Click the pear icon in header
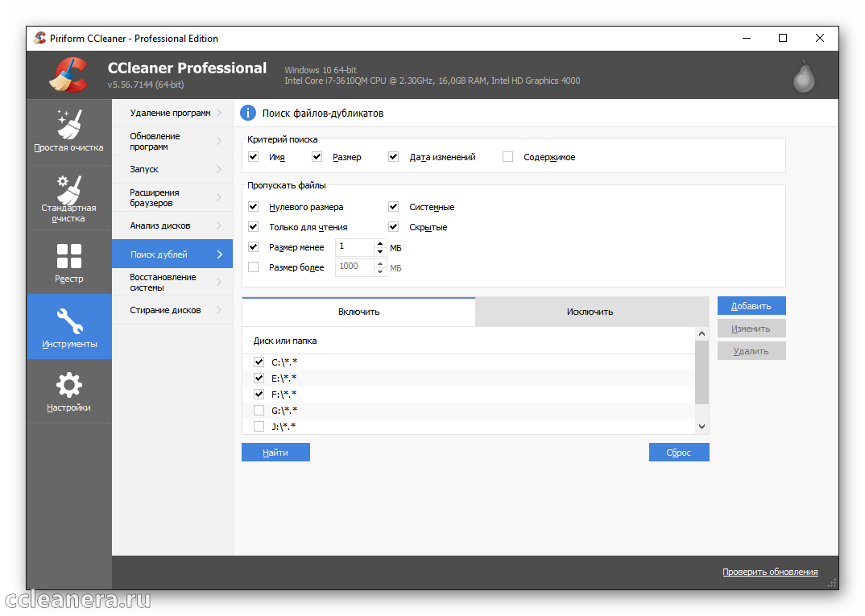Viewport: 865px width, 616px height. tap(804, 75)
